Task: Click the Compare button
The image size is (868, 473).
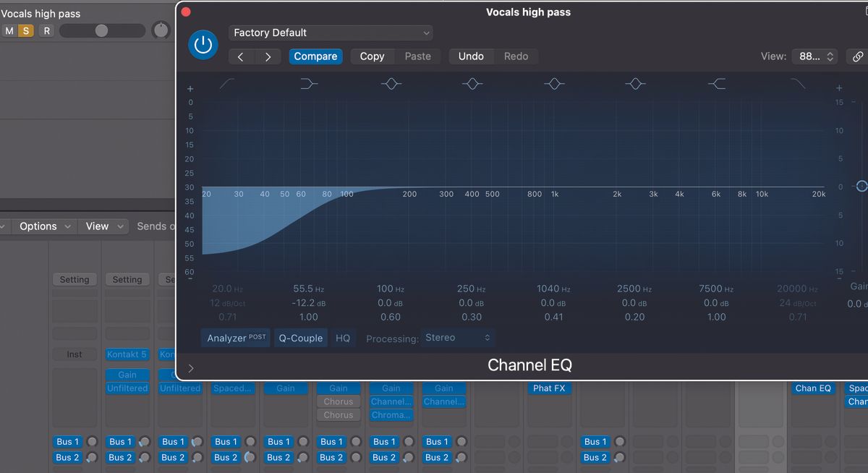Action: tap(315, 56)
